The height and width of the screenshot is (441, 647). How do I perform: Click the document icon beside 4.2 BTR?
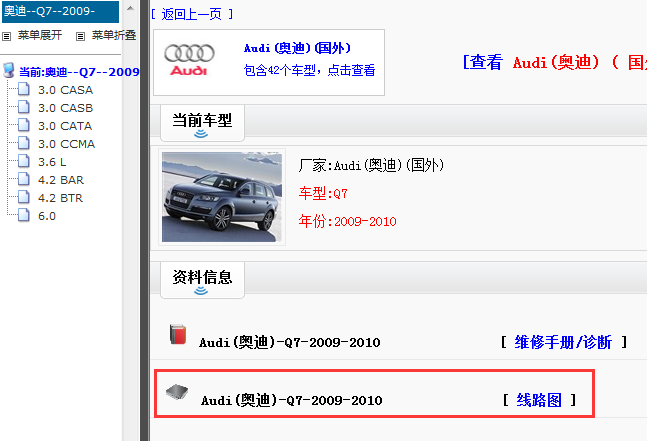point(24,197)
